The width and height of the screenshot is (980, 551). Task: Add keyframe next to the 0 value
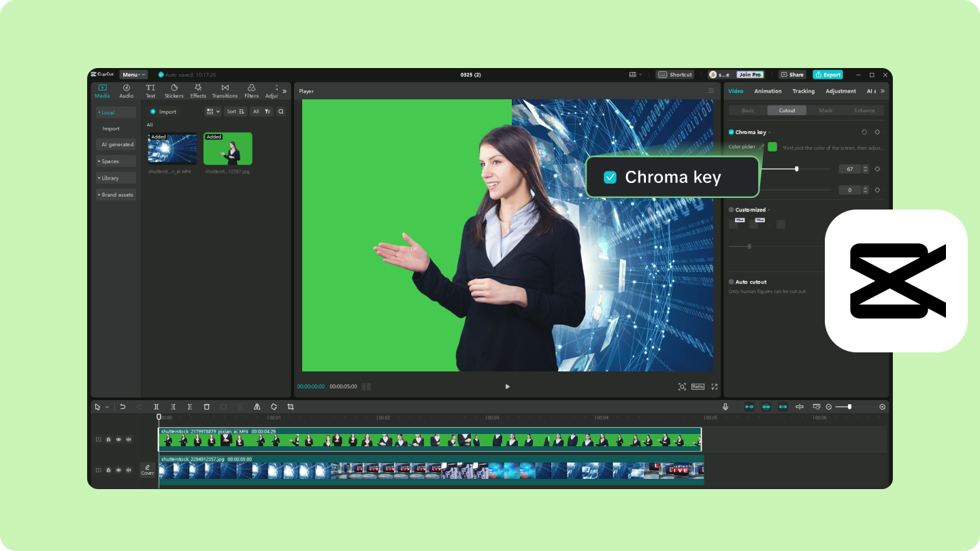coord(877,190)
